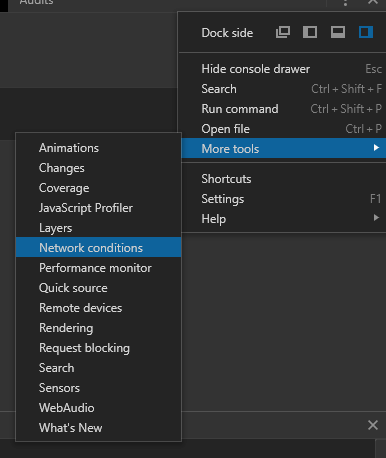Select Run command menu entry
Viewport: 386px width, 458px height.
(x=284, y=109)
